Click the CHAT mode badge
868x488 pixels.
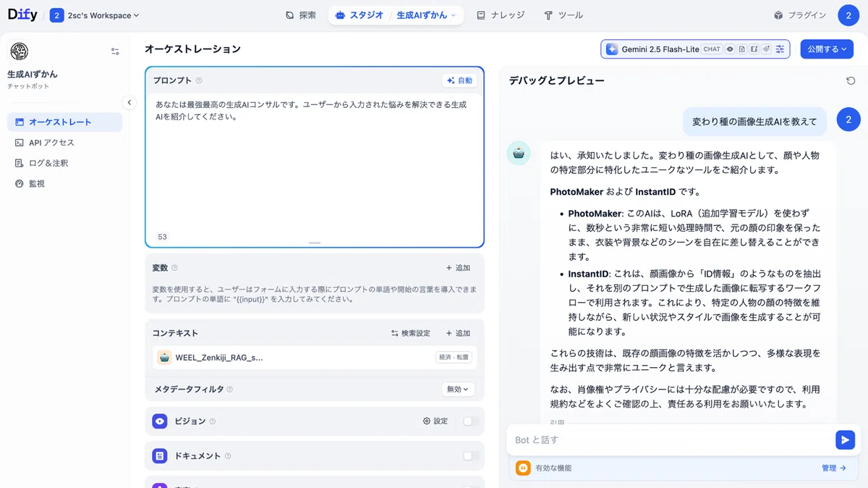[x=712, y=49]
